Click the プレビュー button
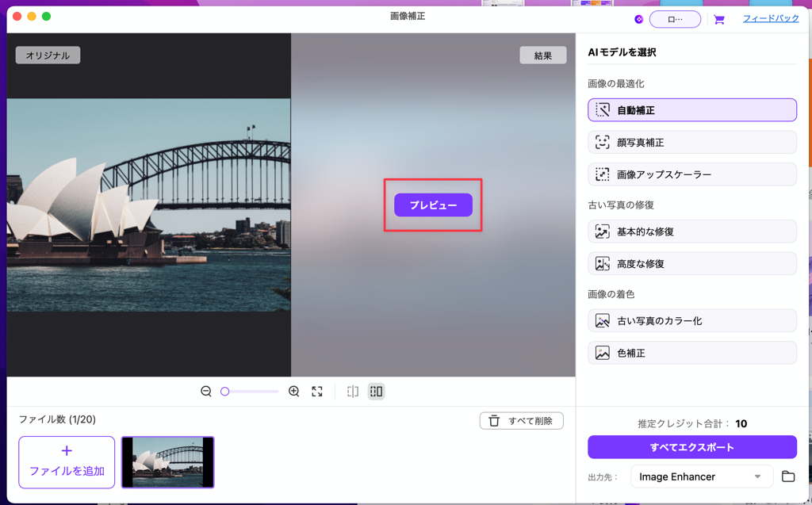This screenshot has width=812, height=505. point(433,205)
